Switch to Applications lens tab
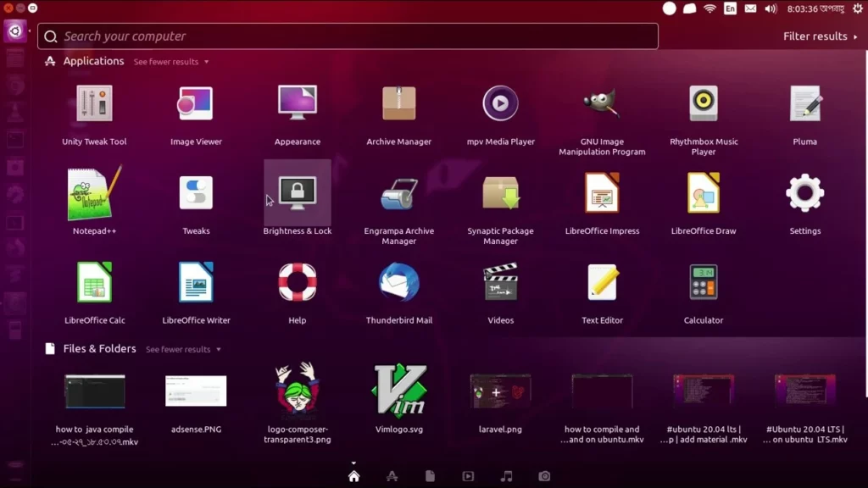 pyautogui.click(x=392, y=476)
